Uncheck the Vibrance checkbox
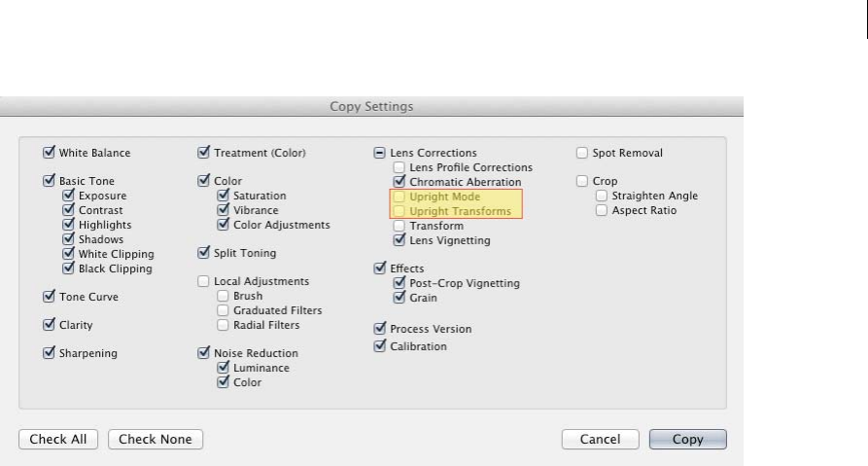This screenshot has height=466, width=868. [x=223, y=210]
